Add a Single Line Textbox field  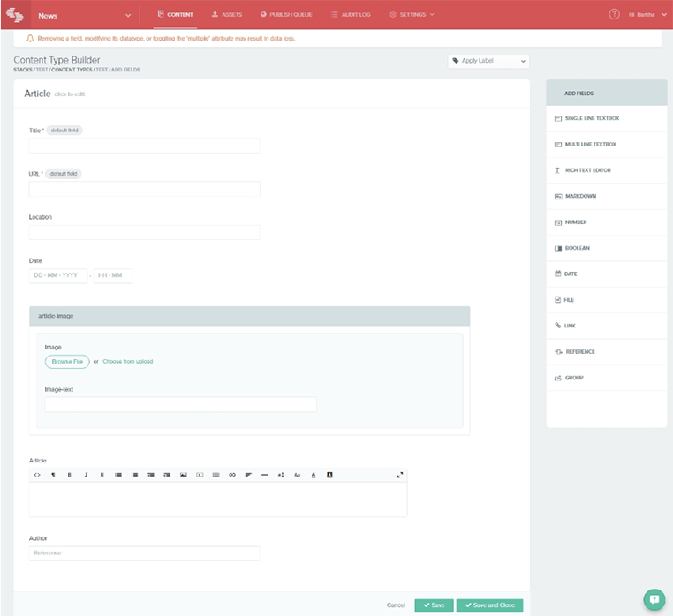pos(607,118)
